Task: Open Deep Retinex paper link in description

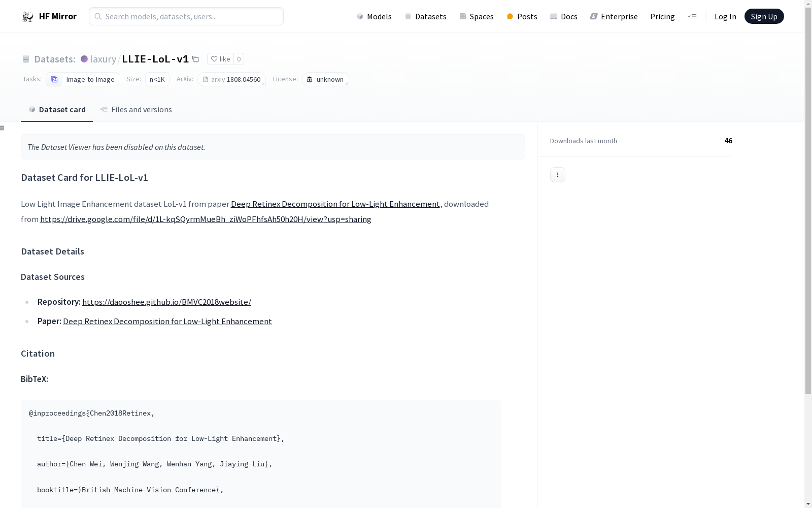Action: point(335,204)
